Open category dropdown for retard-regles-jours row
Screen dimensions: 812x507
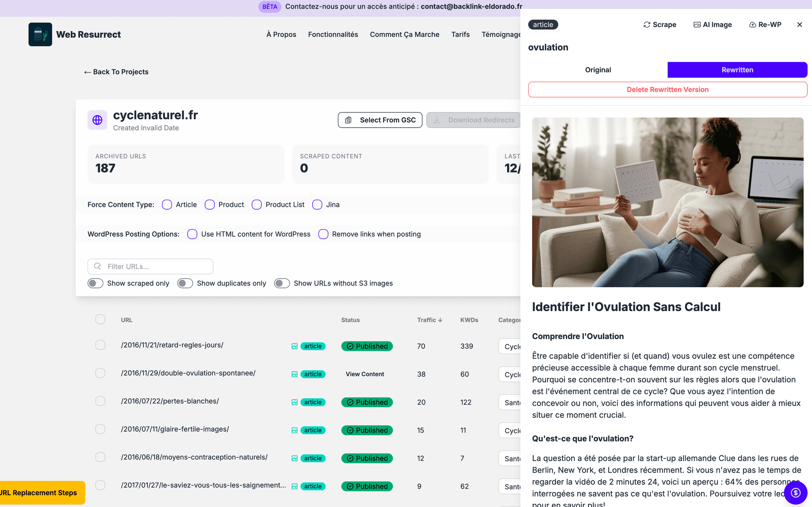(513, 346)
